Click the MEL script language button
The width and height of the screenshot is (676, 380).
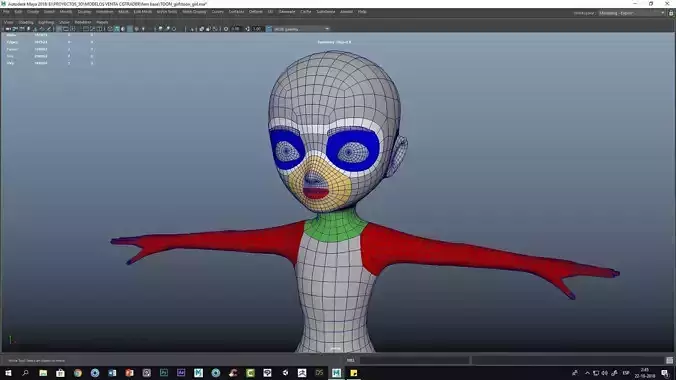(x=351, y=360)
